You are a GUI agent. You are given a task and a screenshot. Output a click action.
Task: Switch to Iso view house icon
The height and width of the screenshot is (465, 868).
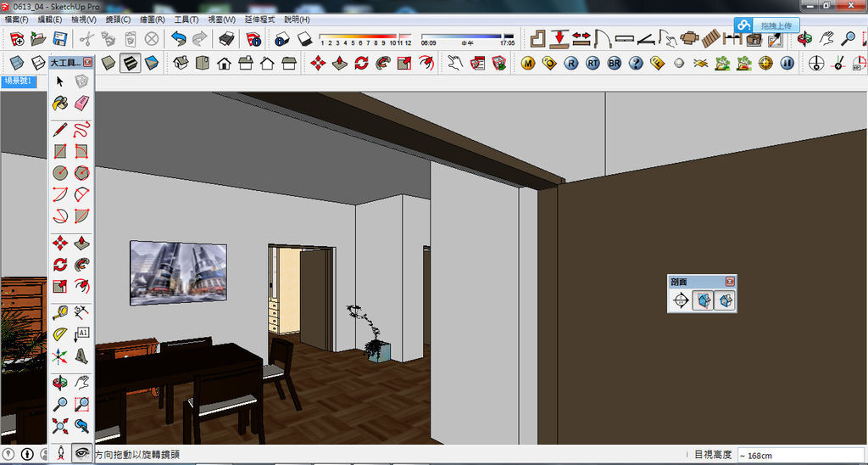pyautogui.click(x=181, y=63)
